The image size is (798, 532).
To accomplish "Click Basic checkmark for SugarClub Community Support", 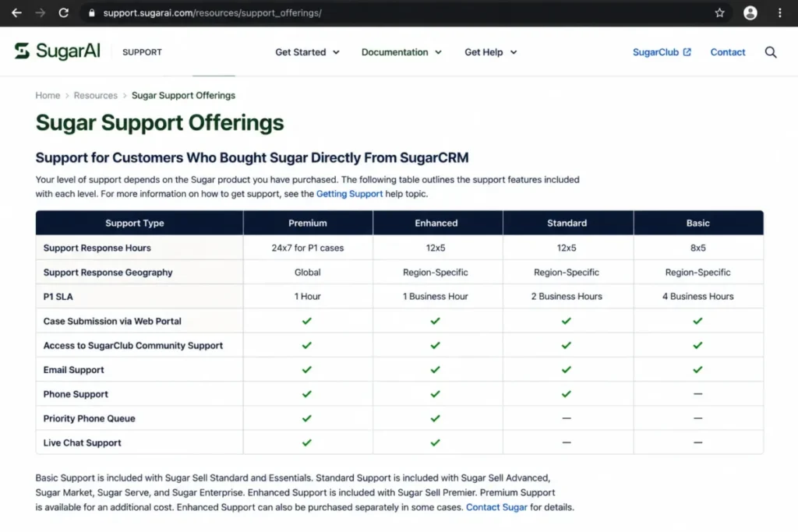I will (697, 345).
